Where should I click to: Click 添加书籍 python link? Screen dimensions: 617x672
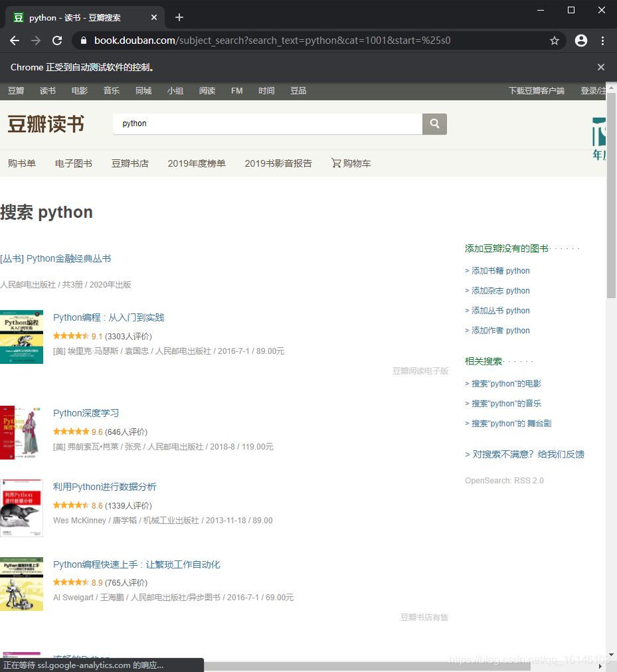pos(497,271)
